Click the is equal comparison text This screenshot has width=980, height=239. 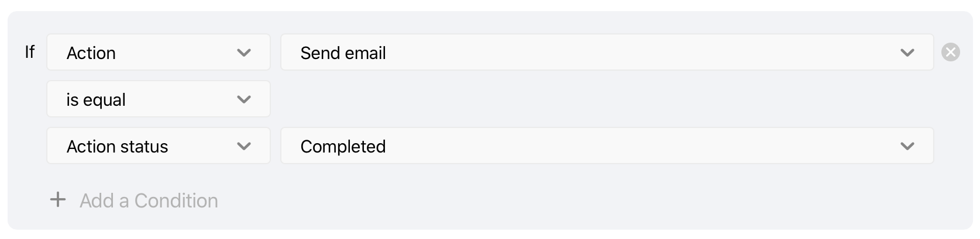(x=96, y=100)
